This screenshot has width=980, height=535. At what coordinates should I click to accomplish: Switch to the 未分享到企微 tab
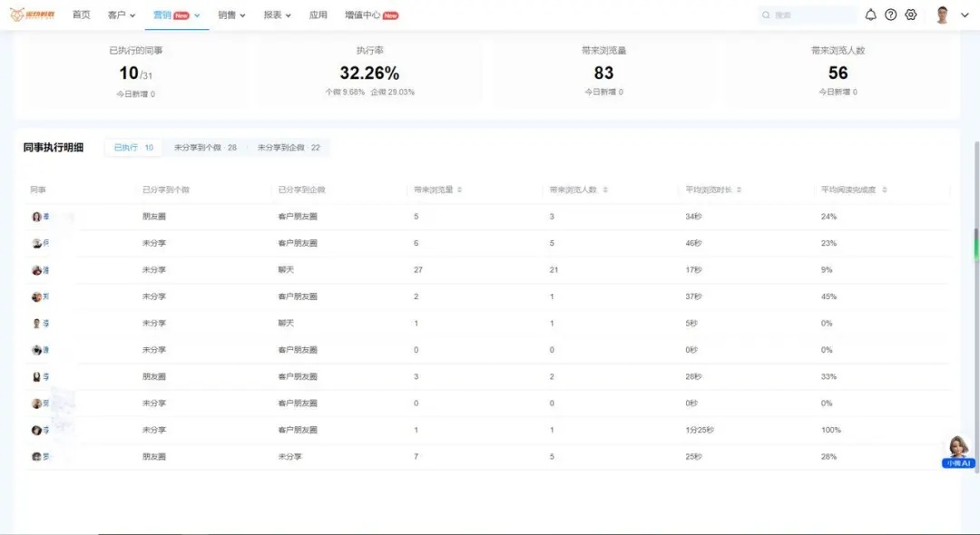click(x=289, y=147)
